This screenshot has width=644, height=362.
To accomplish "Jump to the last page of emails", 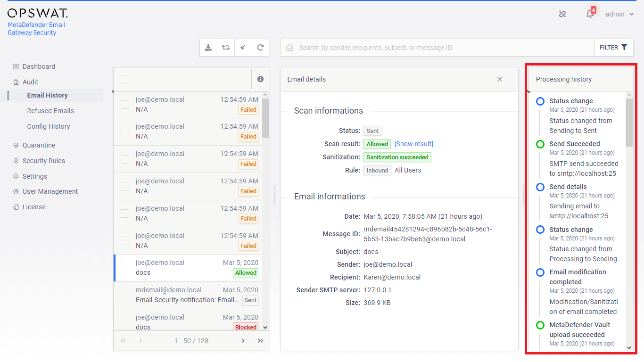I will tap(260, 341).
